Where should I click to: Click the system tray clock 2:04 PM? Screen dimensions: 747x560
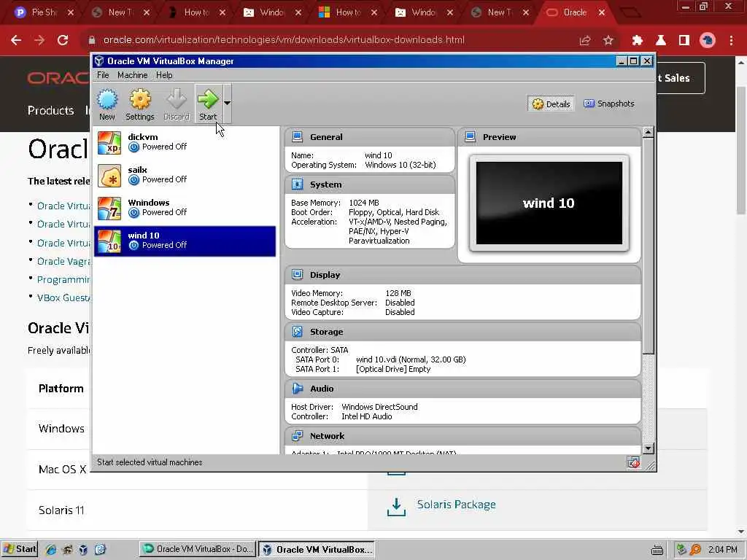coord(723,550)
